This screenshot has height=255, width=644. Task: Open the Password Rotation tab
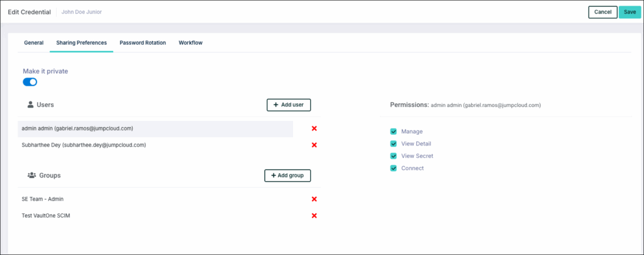(143, 43)
